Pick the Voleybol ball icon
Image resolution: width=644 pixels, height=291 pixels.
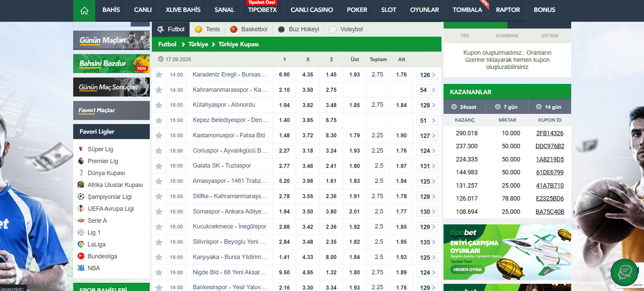(x=333, y=30)
